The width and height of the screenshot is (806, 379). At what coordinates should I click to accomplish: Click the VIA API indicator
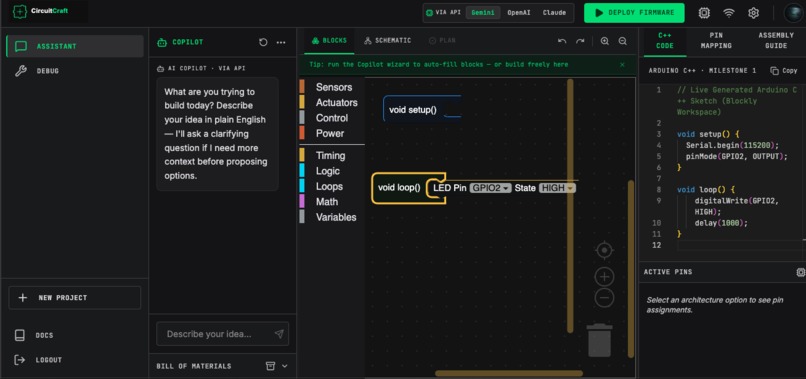(444, 13)
